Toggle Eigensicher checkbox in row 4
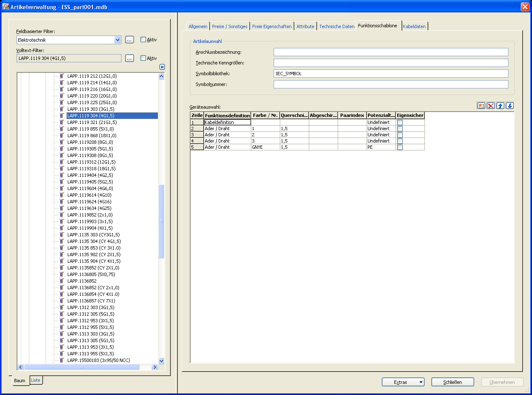 pyautogui.click(x=400, y=141)
